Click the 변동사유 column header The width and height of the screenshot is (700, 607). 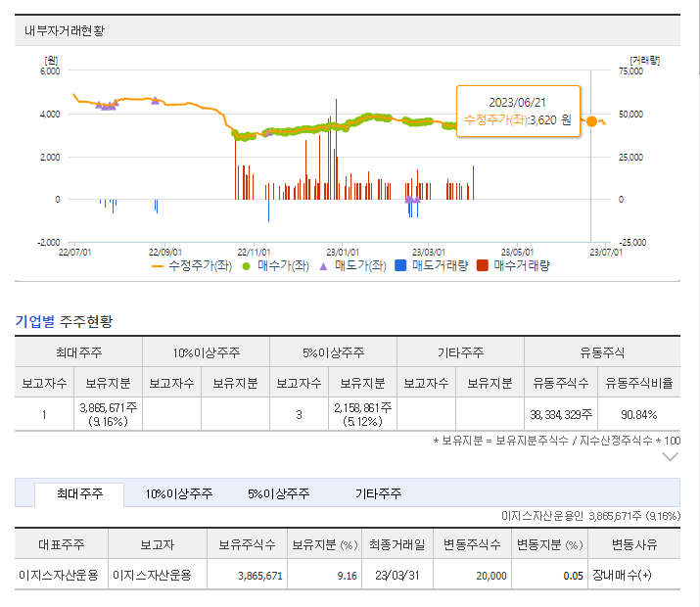(x=634, y=544)
